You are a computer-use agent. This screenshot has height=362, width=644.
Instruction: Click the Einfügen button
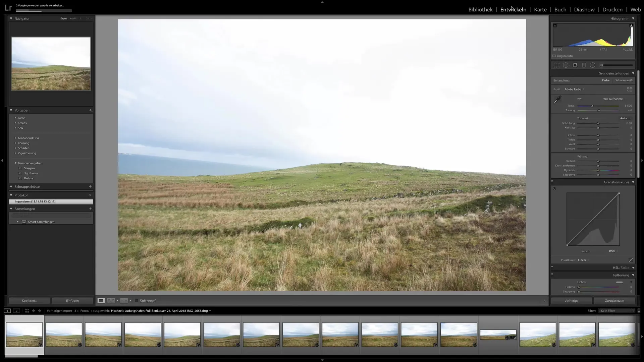point(72,301)
